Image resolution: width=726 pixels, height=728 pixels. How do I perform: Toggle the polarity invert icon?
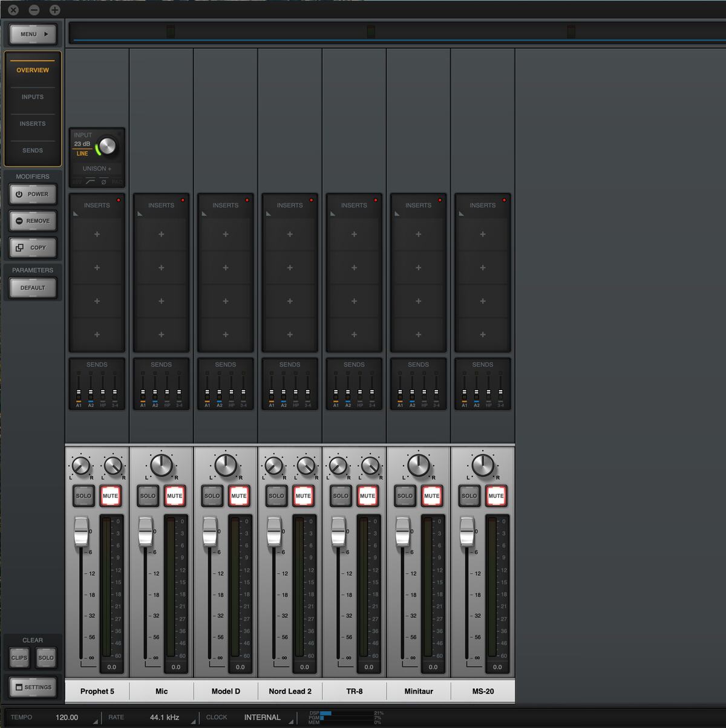point(103,181)
